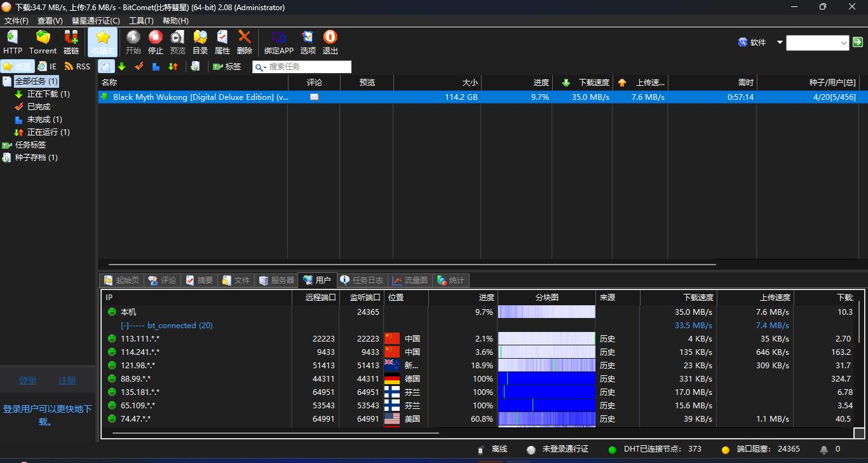Click the 注册 register link
This screenshot has height=463, width=868.
tap(67, 381)
